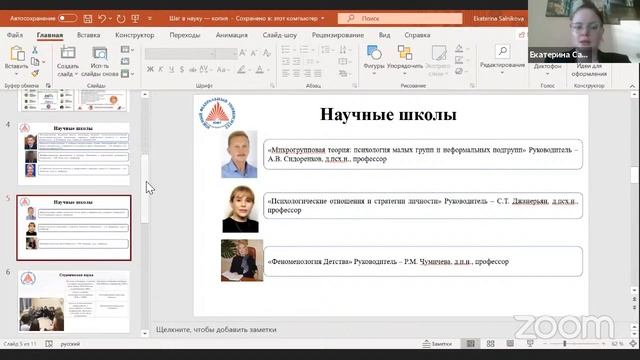640x360 pixels.
Task: Open the Section dropdown icon
Action: click(127, 73)
